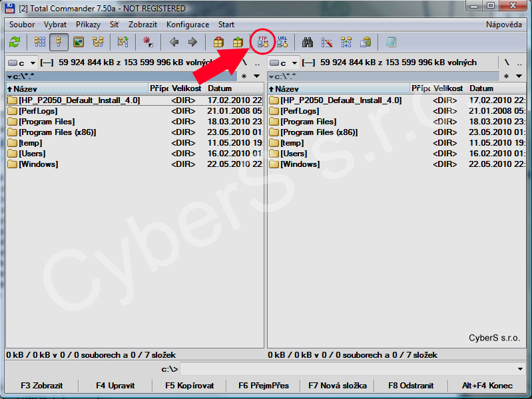Image resolution: width=532 pixels, height=399 pixels.
Task: Open left panel directory history arrow
Action: pyautogui.click(x=257, y=76)
